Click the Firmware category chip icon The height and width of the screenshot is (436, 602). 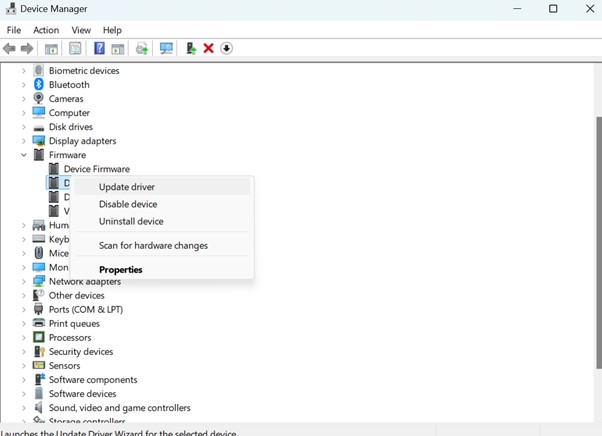(38, 155)
